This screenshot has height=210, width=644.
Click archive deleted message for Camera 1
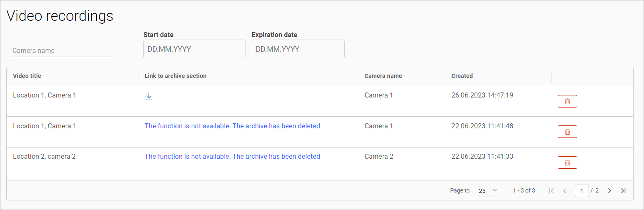tap(232, 126)
